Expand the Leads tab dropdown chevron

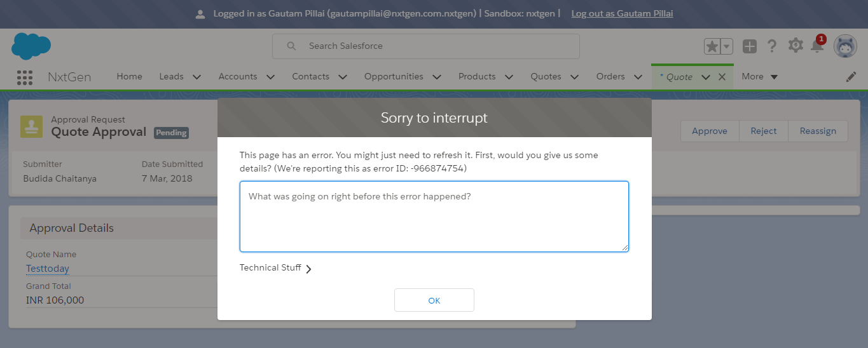[x=196, y=77]
